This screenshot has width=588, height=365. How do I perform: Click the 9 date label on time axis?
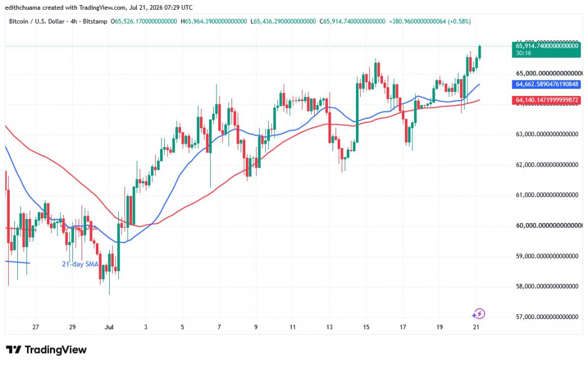coord(256,327)
